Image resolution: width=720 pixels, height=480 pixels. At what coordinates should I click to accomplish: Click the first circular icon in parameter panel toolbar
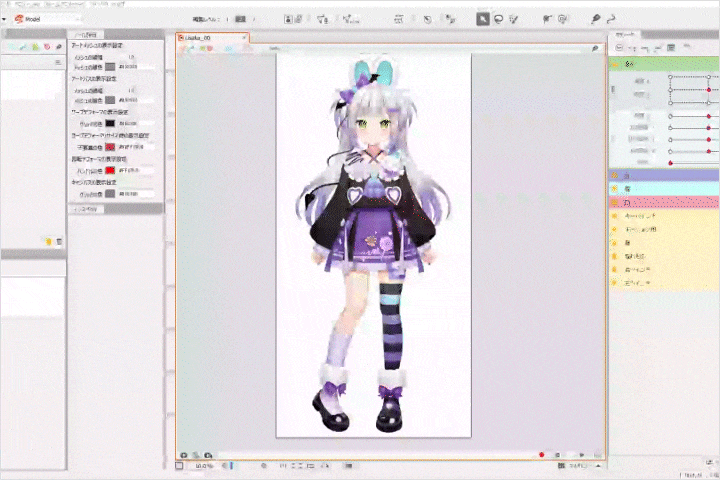coord(619,48)
